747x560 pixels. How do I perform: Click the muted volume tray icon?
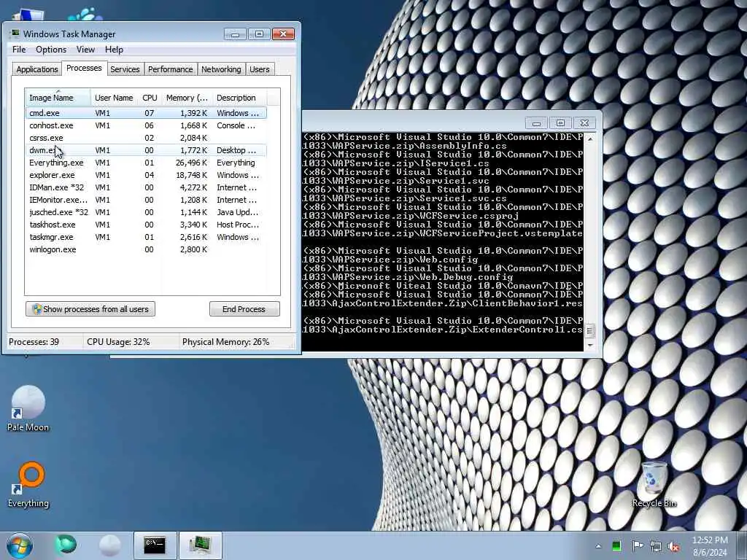(673, 547)
